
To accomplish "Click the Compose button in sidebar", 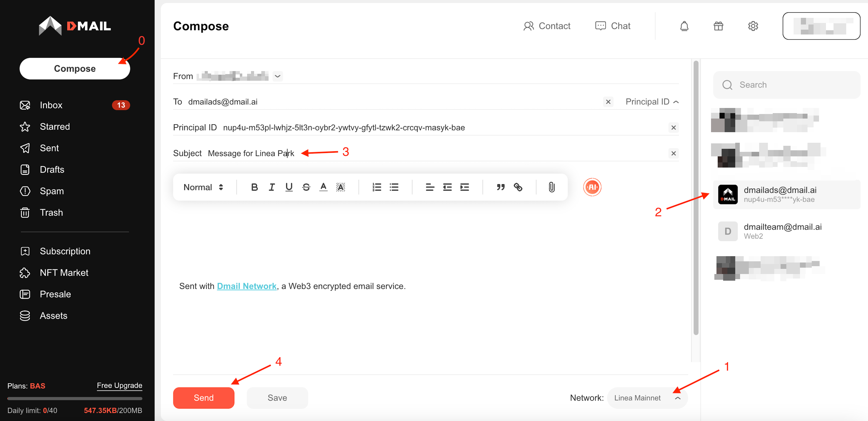I will [x=75, y=68].
